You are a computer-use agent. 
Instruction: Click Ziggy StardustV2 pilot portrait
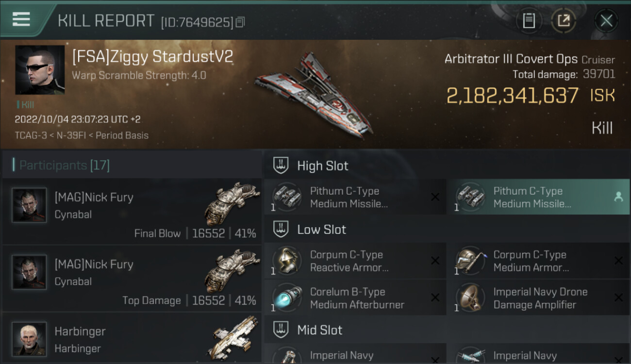pyautogui.click(x=40, y=70)
